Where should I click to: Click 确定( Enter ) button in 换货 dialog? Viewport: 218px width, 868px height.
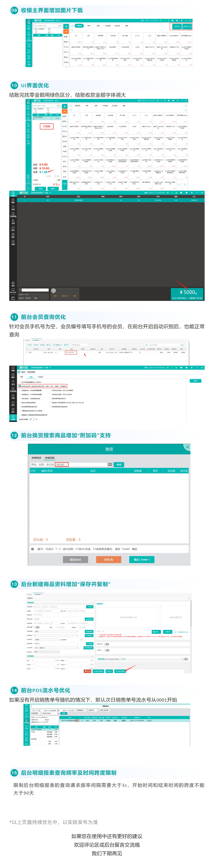click(142, 559)
